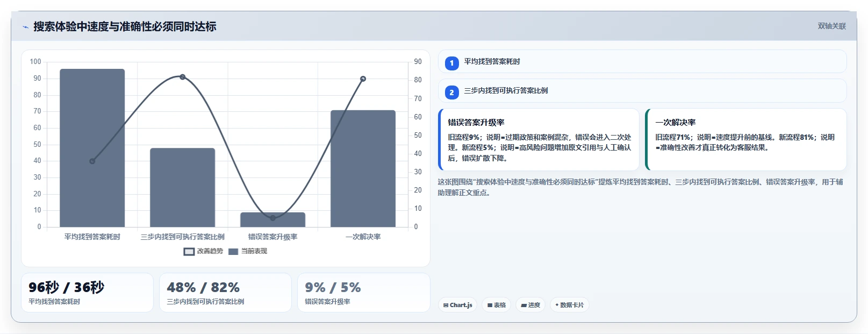Click the small blue icon before the title

tap(25, 27)
